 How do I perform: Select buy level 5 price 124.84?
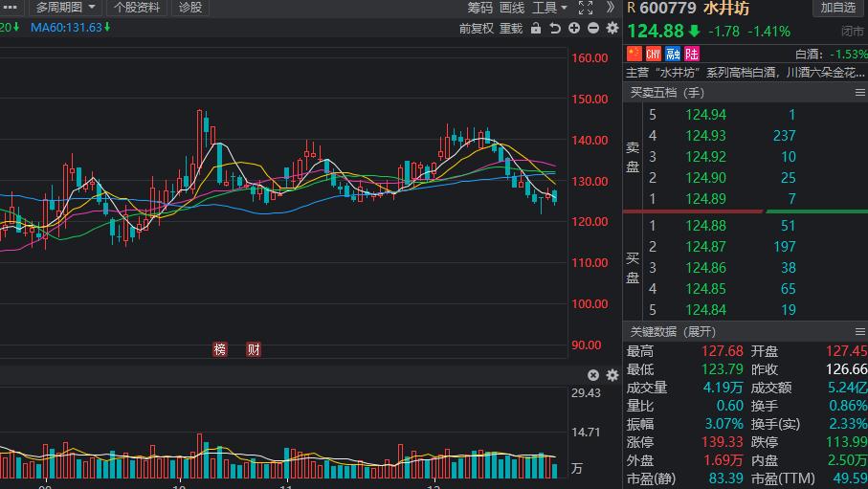[x=706, y=309]
